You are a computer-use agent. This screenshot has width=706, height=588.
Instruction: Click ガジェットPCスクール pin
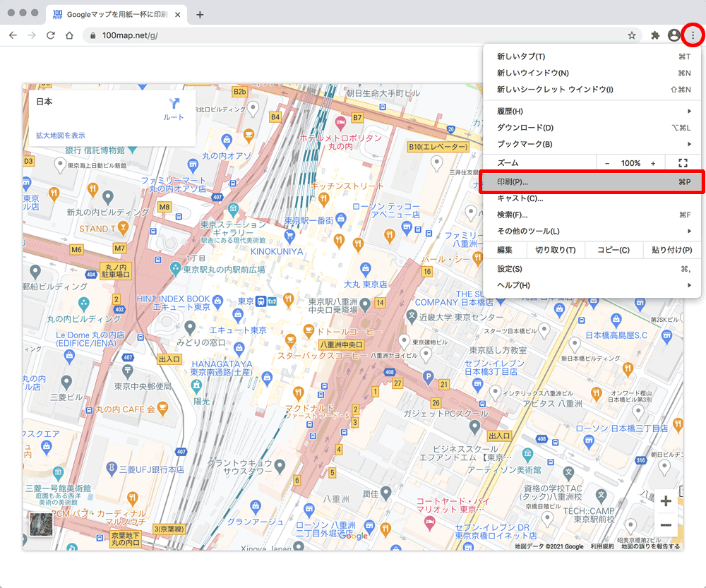click(x=474, y=426)
